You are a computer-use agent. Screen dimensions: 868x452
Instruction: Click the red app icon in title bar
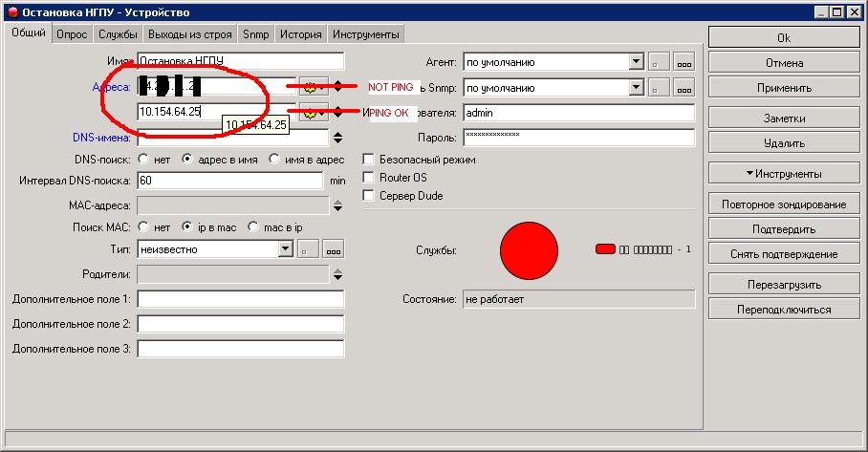click(12, 12)
